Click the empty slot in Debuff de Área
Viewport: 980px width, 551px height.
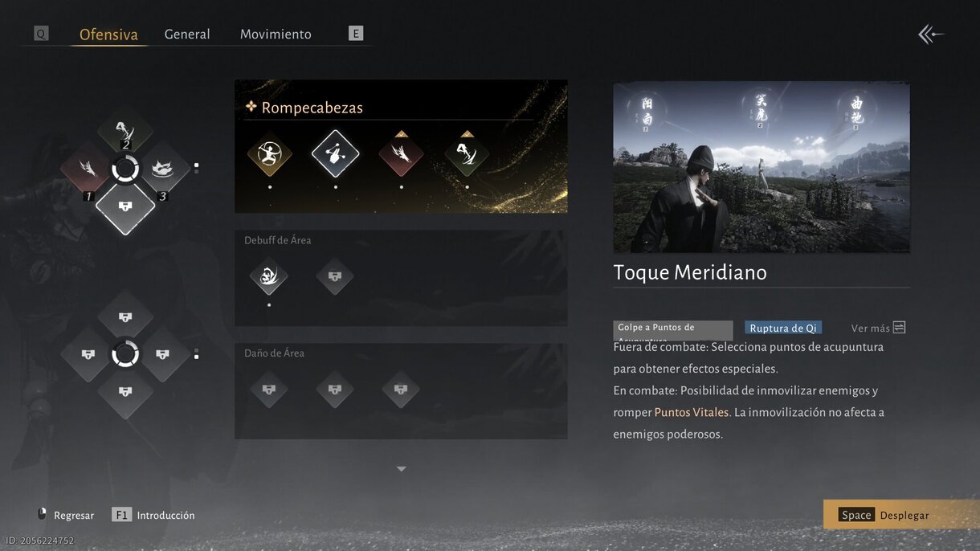pyautogui.click(x=335, y=277)
